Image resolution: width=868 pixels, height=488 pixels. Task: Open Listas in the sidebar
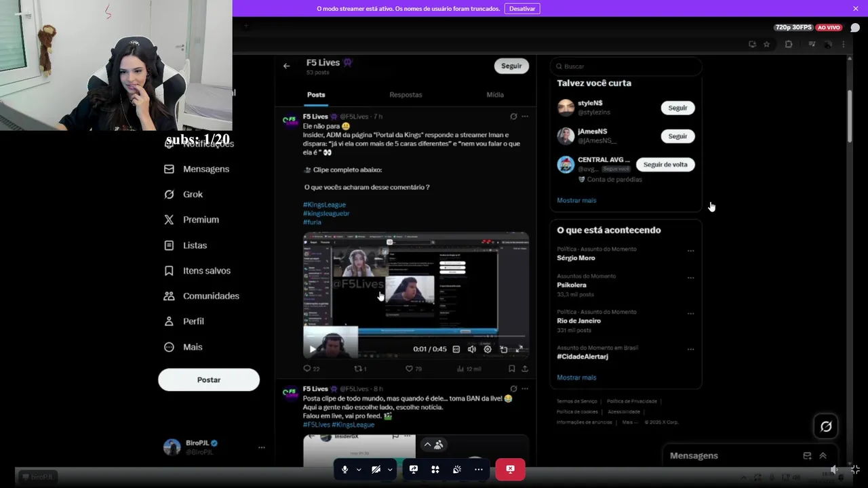[x=185, y=245]
